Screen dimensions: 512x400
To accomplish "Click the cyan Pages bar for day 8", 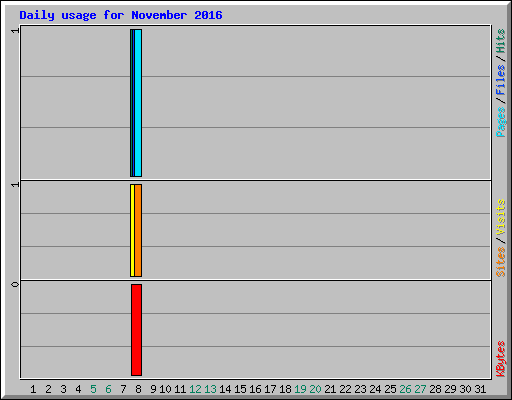I will (x=138, y=103).
